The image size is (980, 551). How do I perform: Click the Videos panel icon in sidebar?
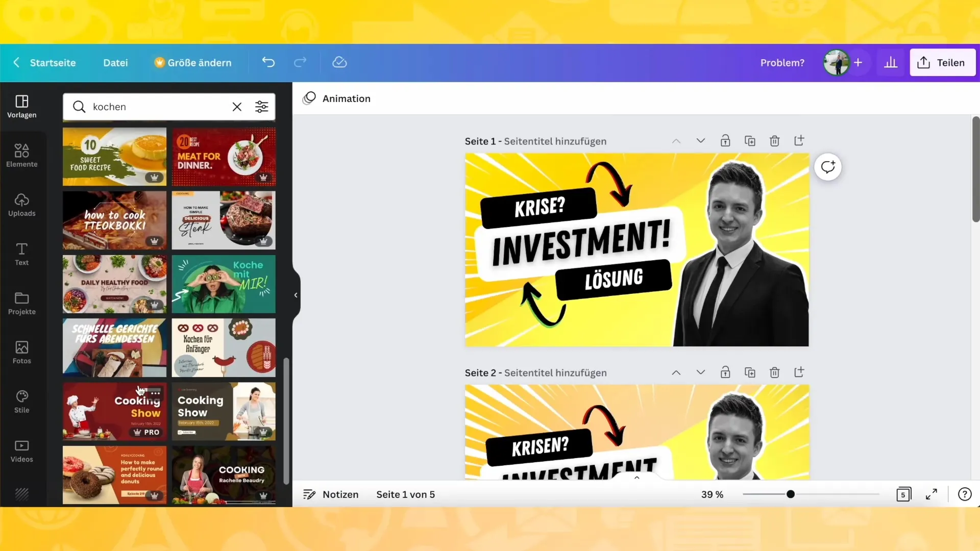(x=21, y=449)
